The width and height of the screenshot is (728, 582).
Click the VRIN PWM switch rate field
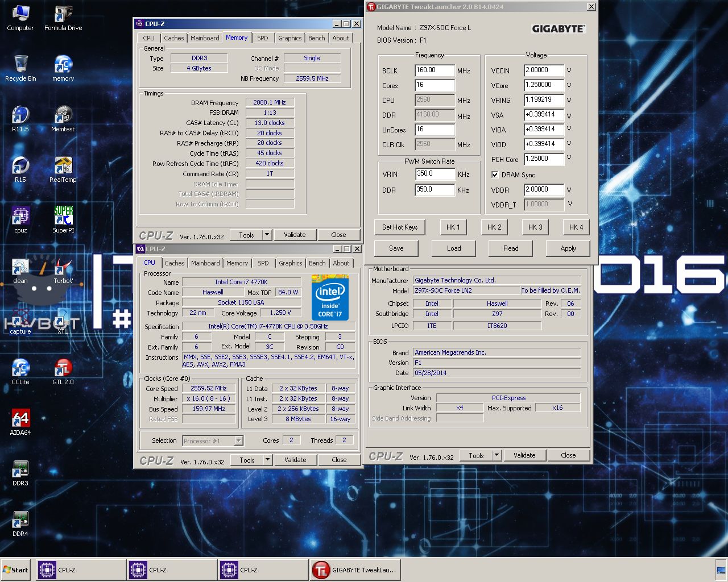click(435, 174)
